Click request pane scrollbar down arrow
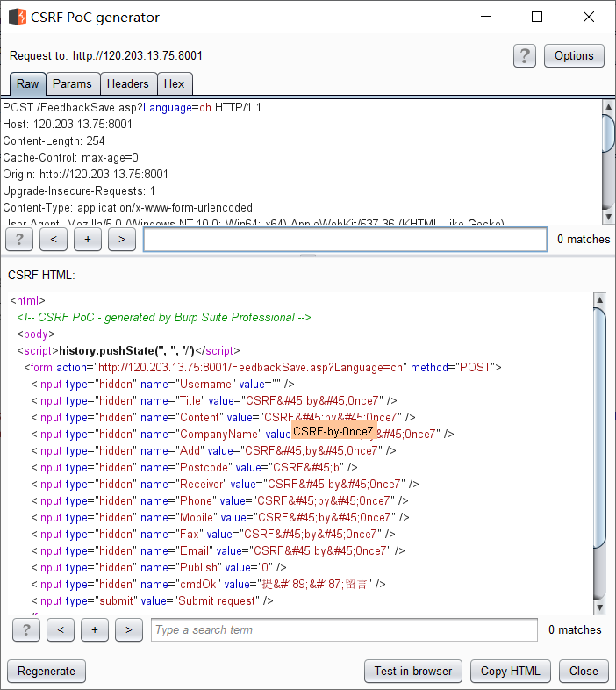 pos(608,217)
